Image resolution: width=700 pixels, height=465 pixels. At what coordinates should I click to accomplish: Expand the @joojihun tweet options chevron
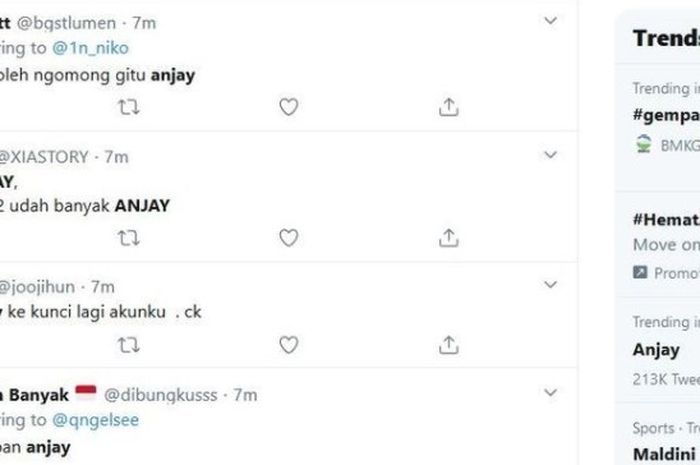click(x=550, y=285)
